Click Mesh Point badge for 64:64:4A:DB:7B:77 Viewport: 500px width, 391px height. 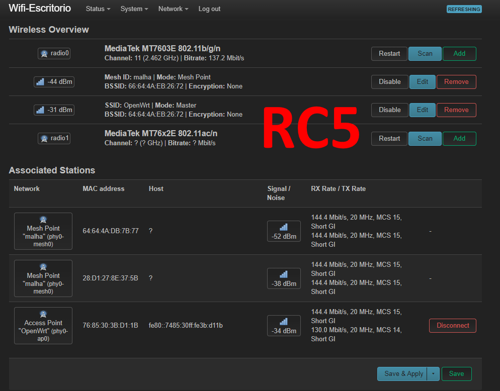[x=43, y=231]
